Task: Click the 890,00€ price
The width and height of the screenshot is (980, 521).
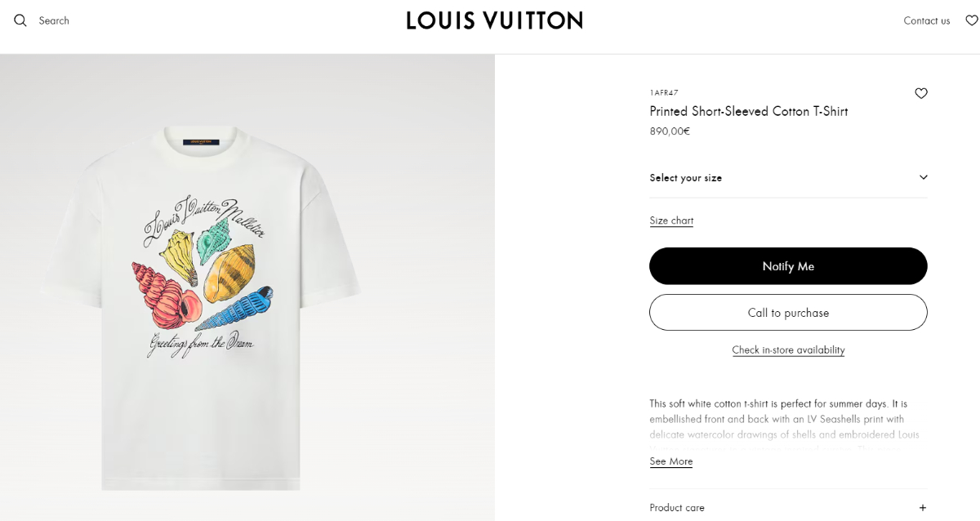Action: click(x=670, y=131)
